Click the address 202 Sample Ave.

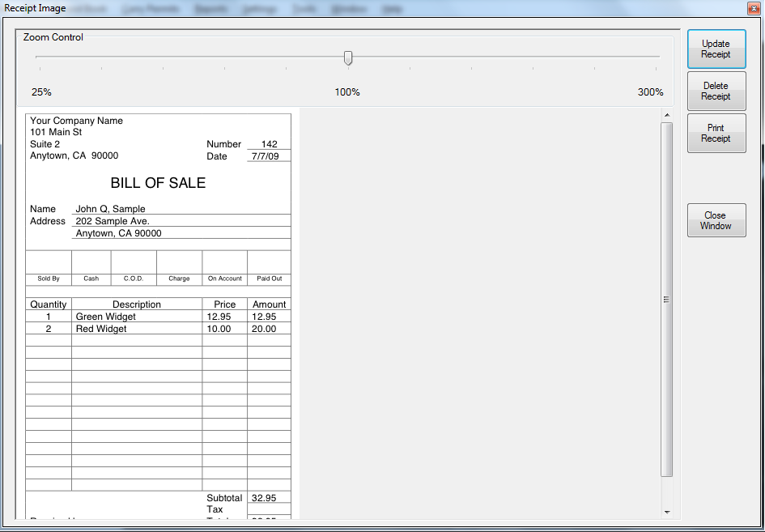pos(113,221)
